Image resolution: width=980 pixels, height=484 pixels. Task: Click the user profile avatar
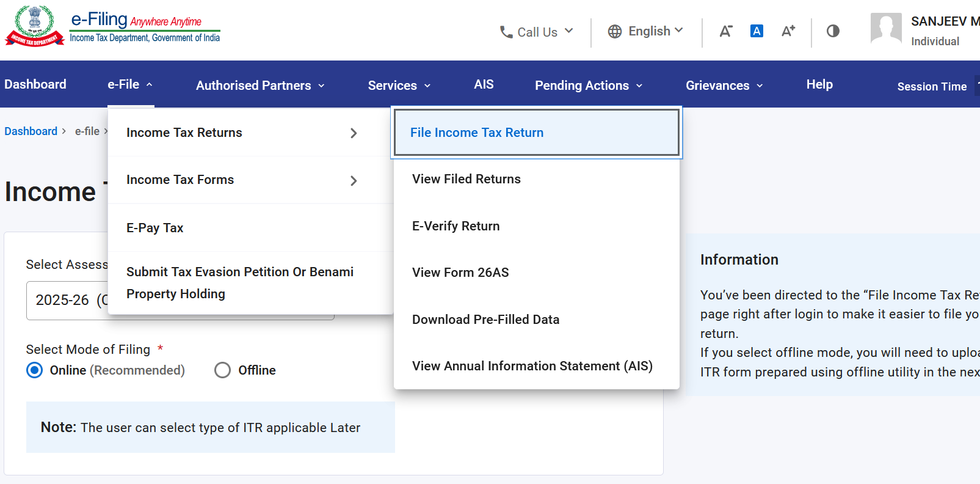pyautogui.click(x=886, y=28)
